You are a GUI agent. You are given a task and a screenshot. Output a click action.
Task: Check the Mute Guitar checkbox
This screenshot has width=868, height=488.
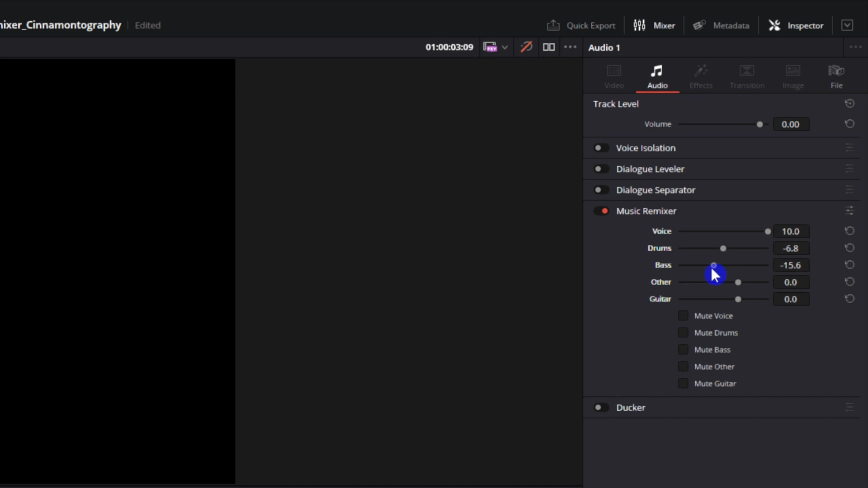pos(683,384)
